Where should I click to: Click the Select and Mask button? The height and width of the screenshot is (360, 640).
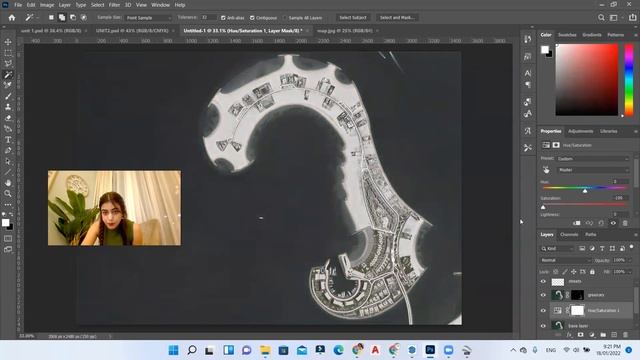[x=397, y=18]
